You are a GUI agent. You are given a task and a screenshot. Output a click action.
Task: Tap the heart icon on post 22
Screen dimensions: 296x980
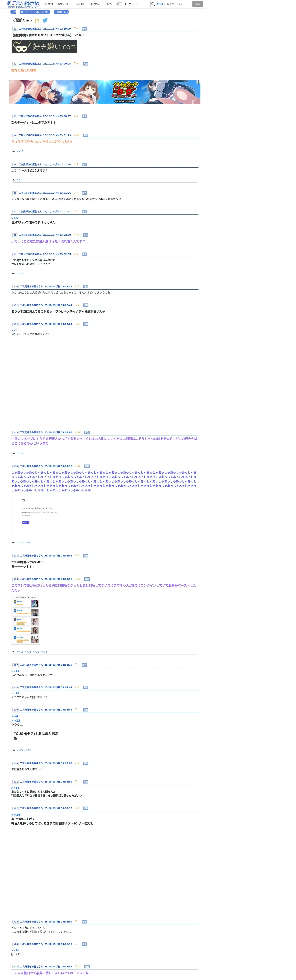(76, 808)
